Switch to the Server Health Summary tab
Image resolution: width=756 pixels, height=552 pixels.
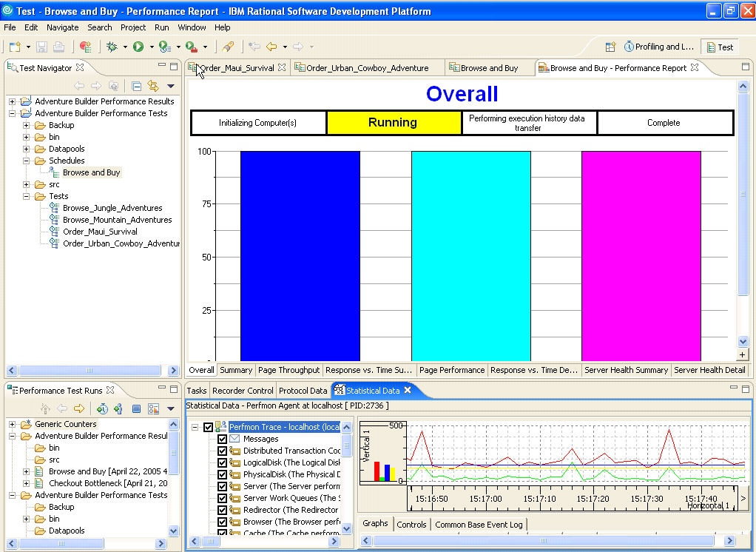coord(626,370)
